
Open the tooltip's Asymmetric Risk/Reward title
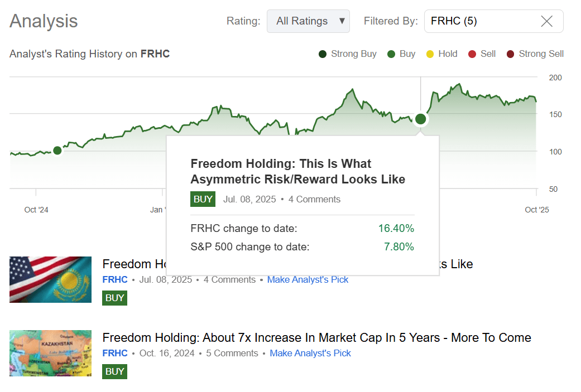click(x=297, y=172)
